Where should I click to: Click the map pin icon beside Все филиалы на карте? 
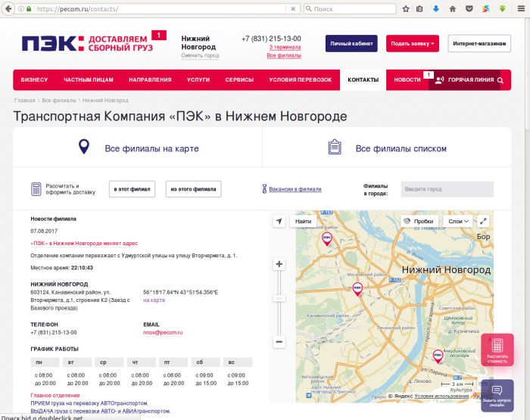click(84, 147)
